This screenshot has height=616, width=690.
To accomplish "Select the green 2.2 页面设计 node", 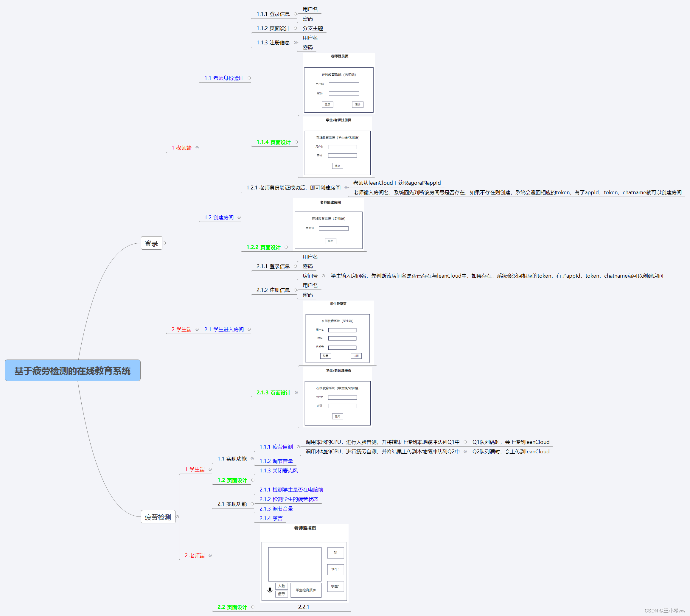I will 232,607.
